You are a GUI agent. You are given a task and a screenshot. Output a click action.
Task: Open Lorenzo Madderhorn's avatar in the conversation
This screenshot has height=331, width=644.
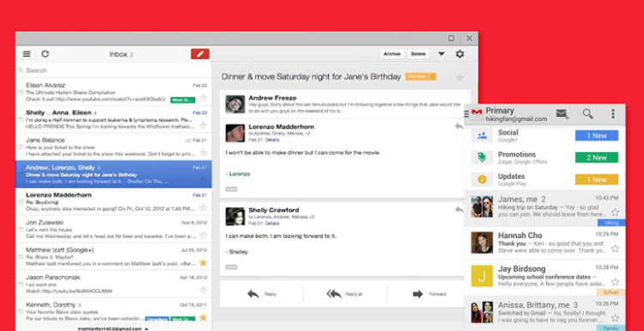235,132
